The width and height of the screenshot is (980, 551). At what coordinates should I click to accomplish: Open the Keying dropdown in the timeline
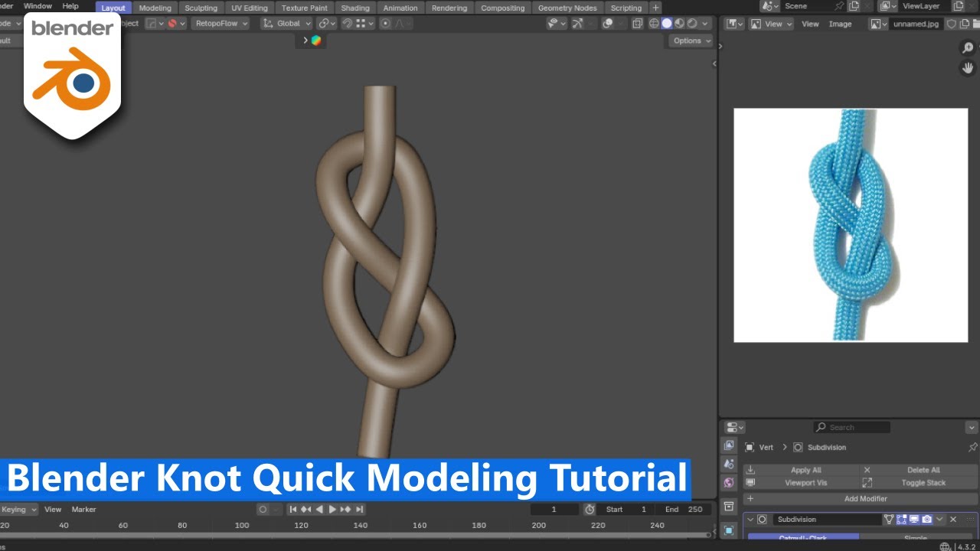pyautogui.click(x=18, y=510)
